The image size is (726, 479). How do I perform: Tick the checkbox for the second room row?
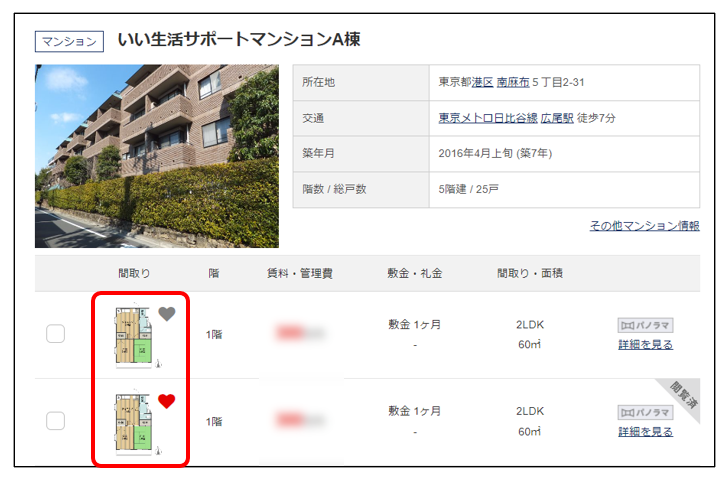pos(56,422)
